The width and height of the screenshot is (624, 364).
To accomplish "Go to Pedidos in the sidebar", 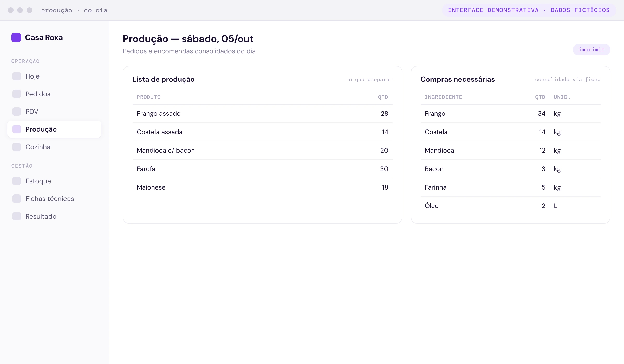I will (x=54, y=94).
